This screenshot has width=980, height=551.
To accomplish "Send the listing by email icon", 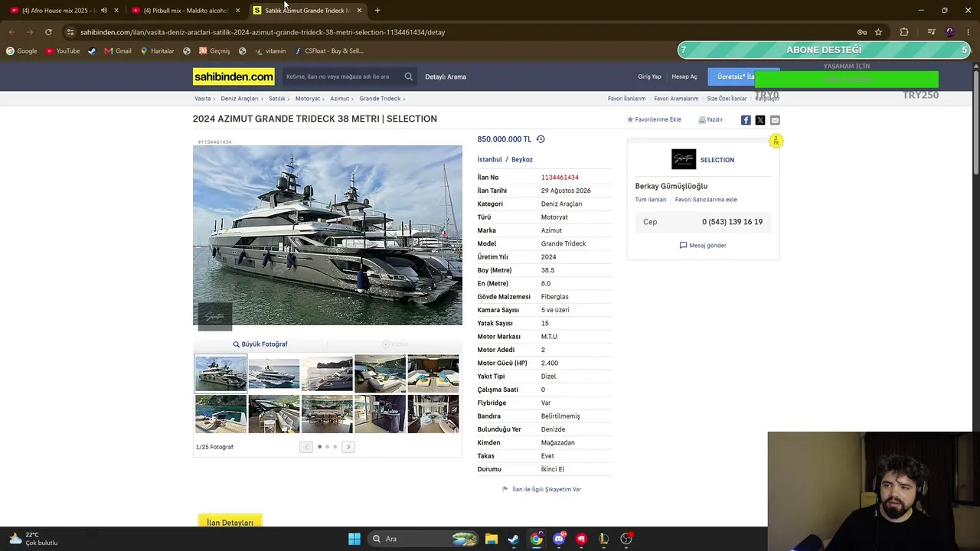I will coord(775,120).
